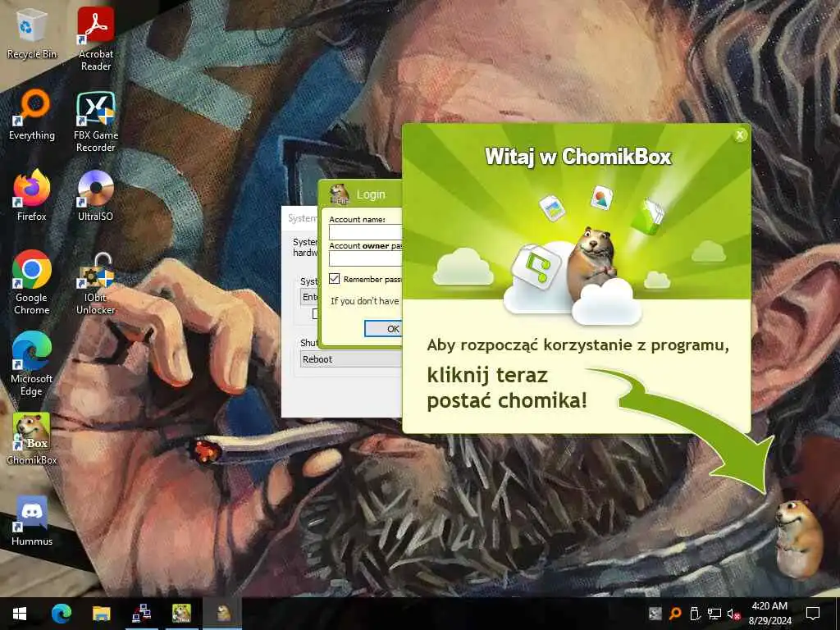Open the dropdown above the System window checkbox

click(309, 297)
